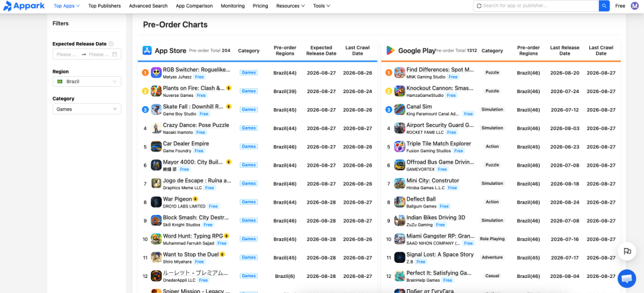Click Role Playing tag in Miami Gangster row
This screenshot has height=293, width=644.
492,239
